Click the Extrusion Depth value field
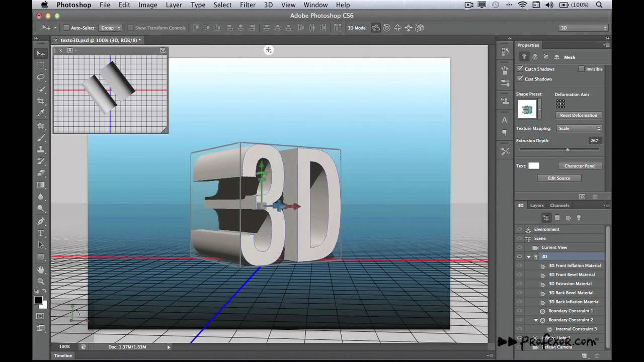 click(x=595, y=141)
